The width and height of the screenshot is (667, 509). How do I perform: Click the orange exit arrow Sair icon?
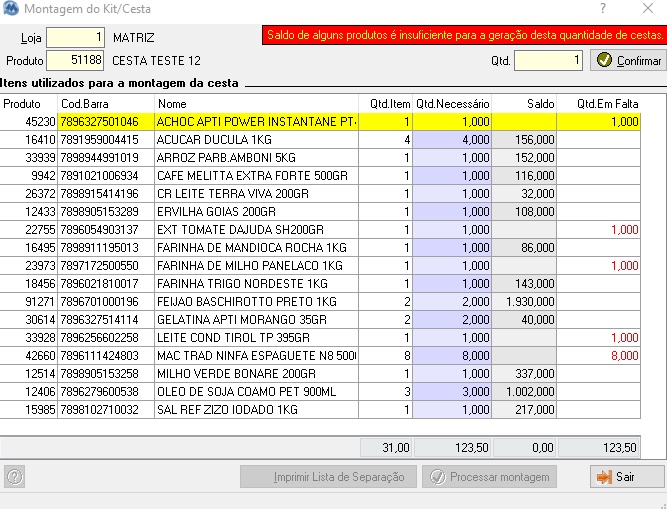(x=604, y=477)
